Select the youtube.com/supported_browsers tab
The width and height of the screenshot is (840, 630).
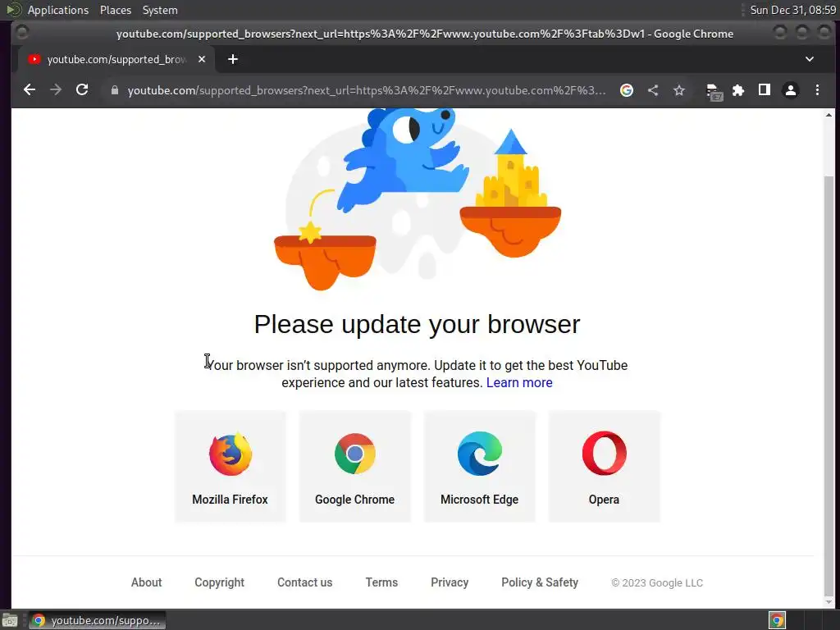(x=116, y=59)
